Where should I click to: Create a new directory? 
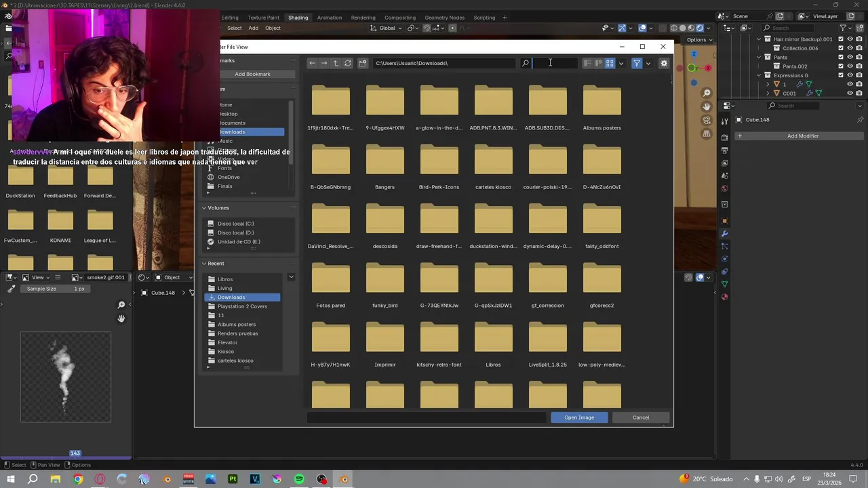tap(363, 63)
